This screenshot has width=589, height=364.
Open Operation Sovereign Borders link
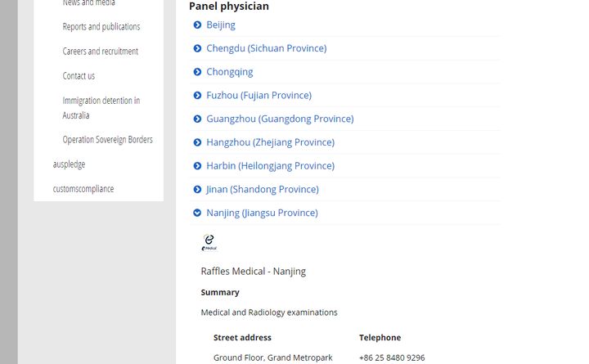[107, 140]
